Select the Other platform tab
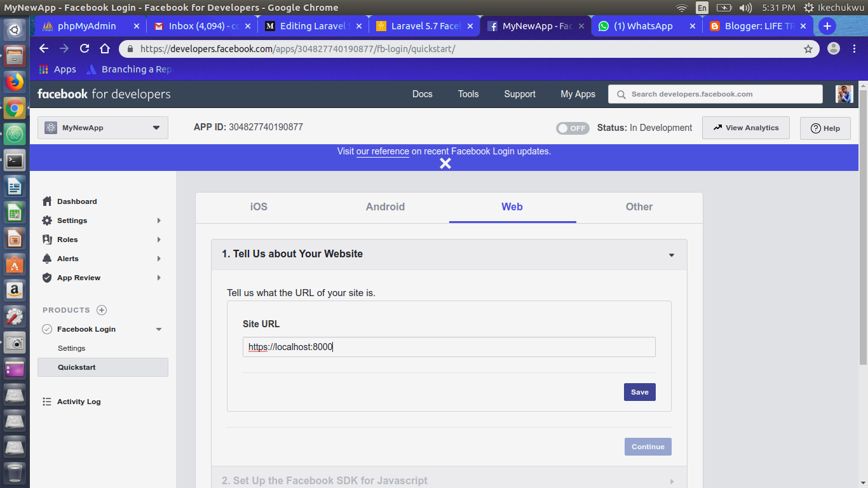Viewport: 868px width, 488px height. [639, 207]
